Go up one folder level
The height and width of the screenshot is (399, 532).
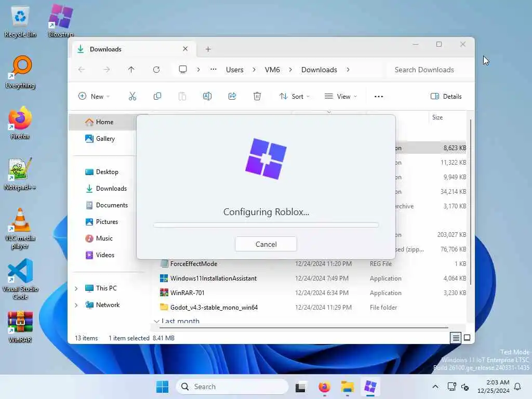tap(131, 70)
